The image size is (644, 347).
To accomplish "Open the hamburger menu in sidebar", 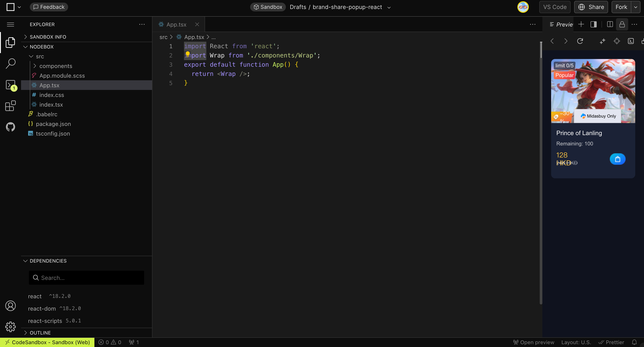I will pyautogui.click(x=11, y=24).
